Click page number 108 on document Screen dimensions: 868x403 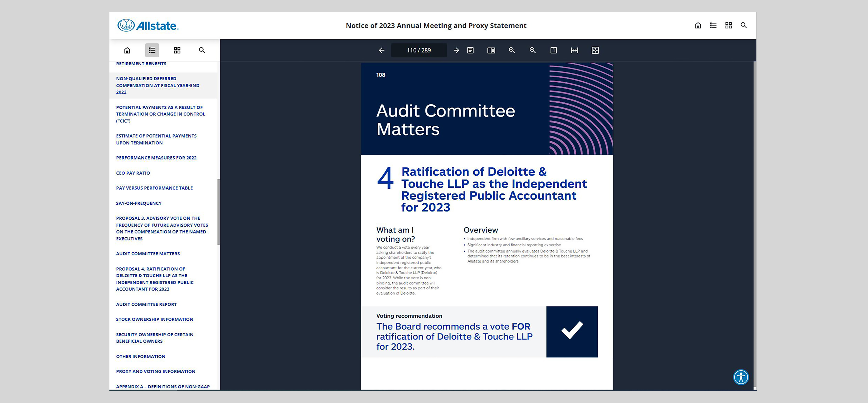pos(381,75)
